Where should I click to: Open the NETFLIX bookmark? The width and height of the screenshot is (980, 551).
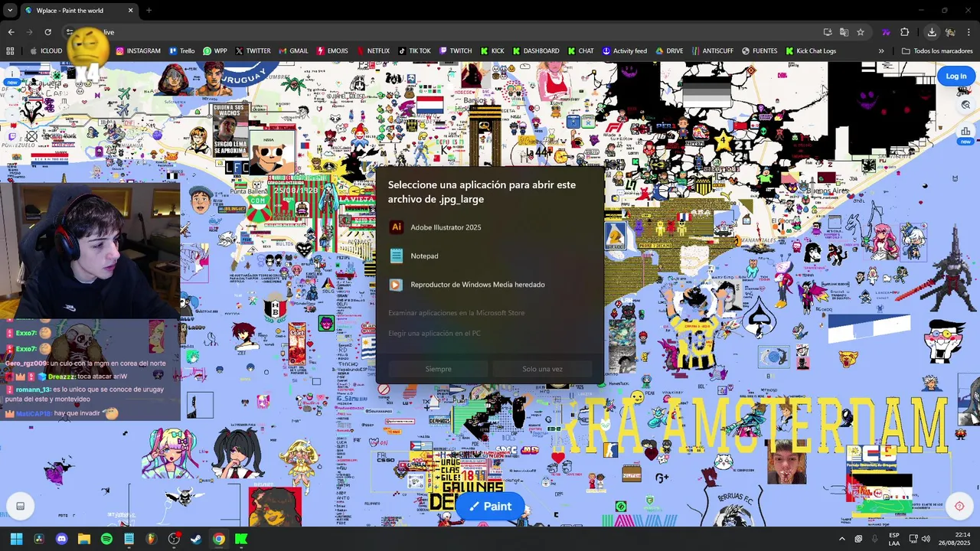(372, 51)
